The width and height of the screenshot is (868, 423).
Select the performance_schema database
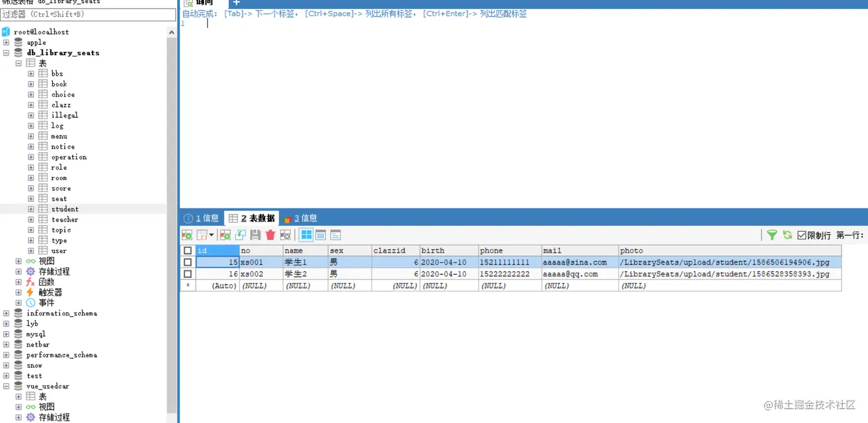61,355
